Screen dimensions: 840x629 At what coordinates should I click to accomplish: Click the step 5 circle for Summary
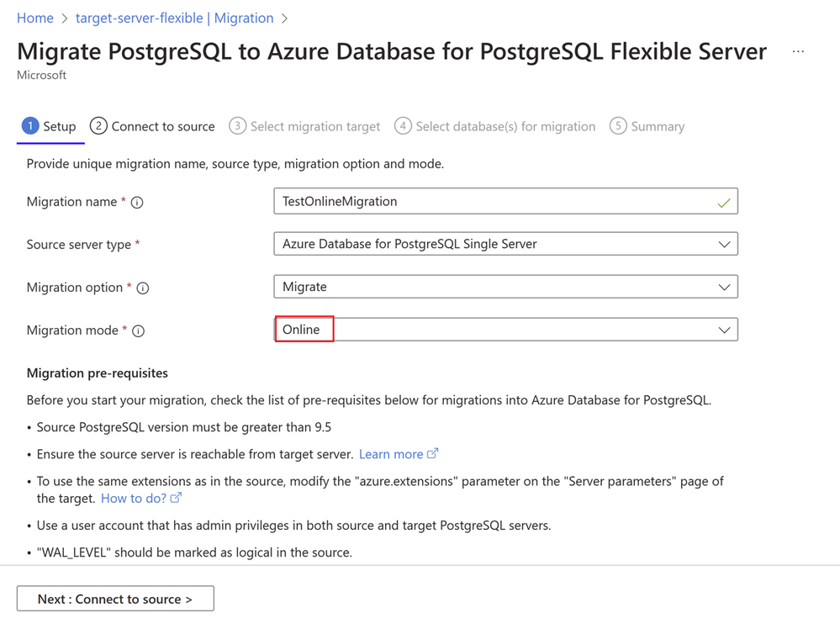pos(618,126)
